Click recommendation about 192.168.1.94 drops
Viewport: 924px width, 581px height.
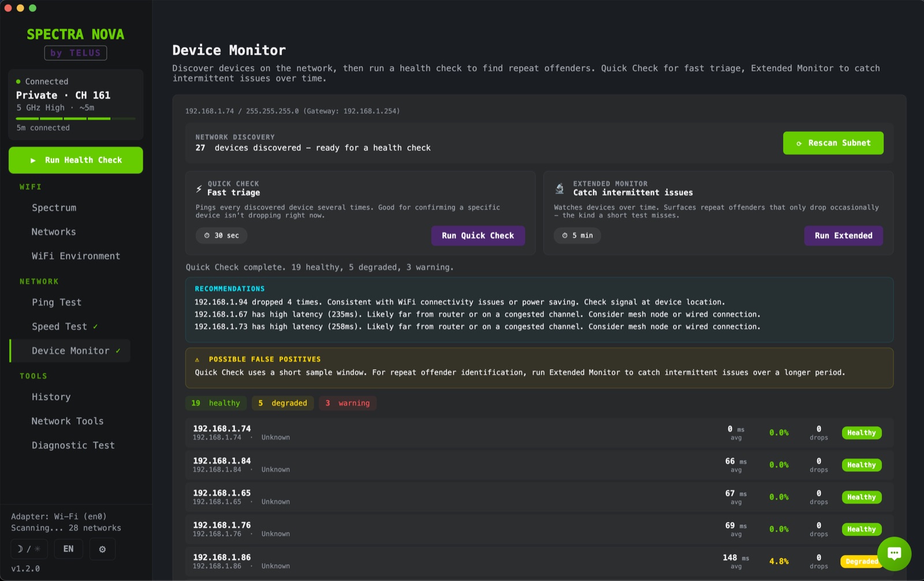[459, 302]
